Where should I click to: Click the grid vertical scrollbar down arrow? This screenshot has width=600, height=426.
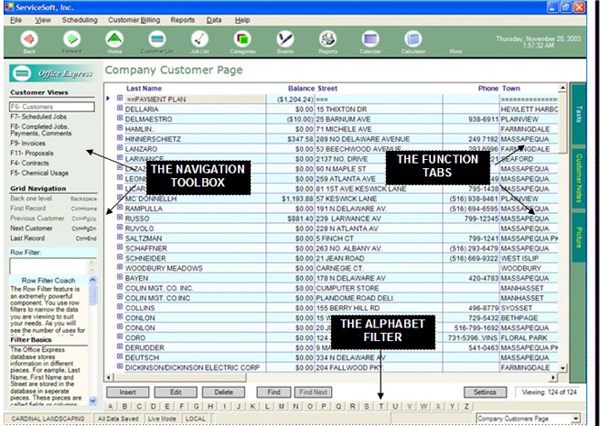[562, 368]
